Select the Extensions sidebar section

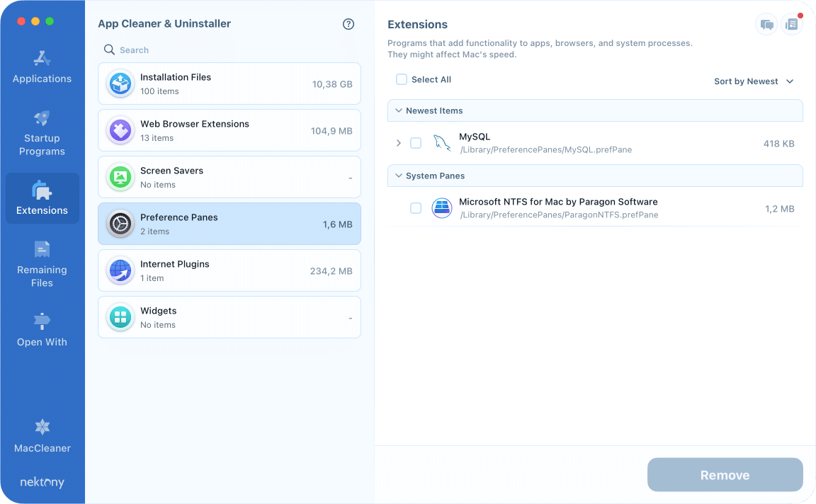click(x=42, y=198)
